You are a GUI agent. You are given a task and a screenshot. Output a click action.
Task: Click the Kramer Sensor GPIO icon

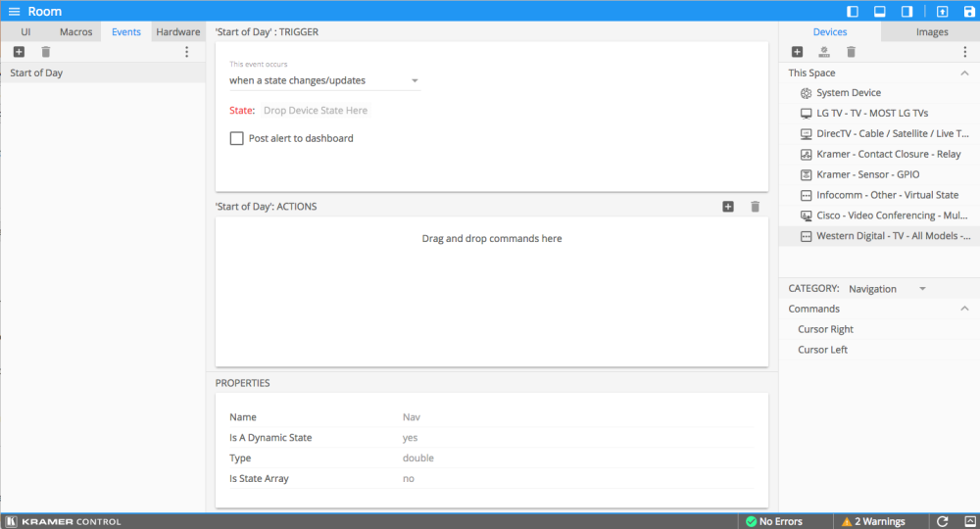click(x=807, y=175)
